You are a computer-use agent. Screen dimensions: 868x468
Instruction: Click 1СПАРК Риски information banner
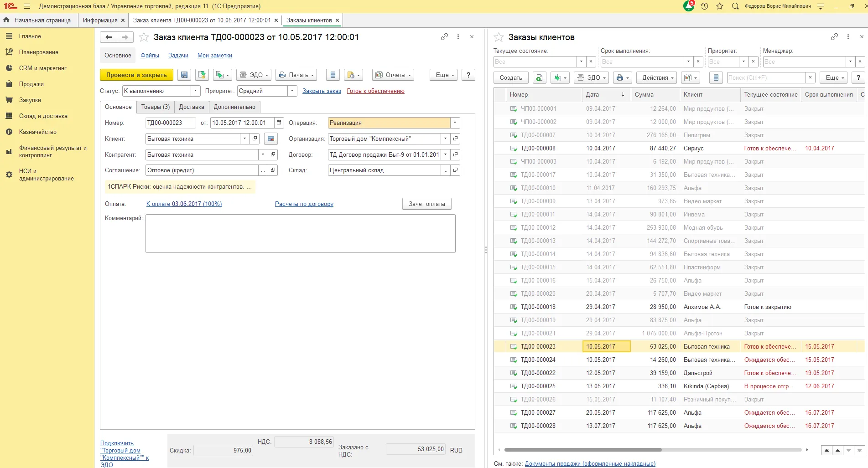[x=180, y=187]
